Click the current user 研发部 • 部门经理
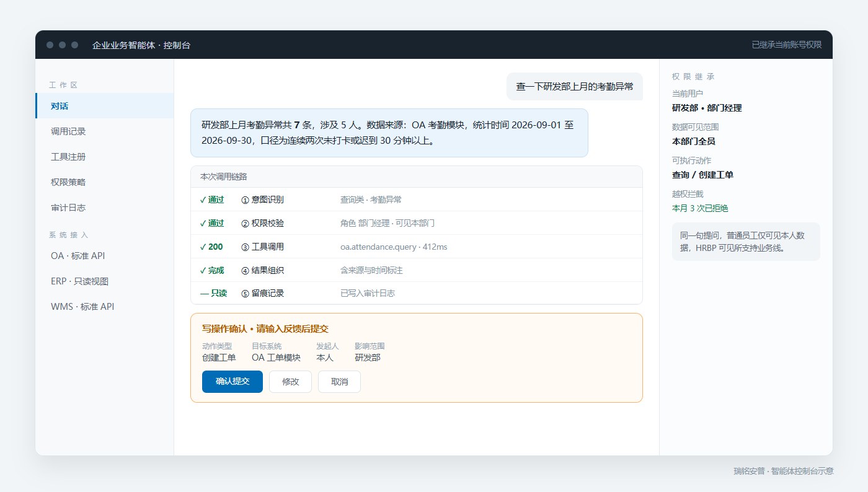868x492 pixels. click(x=707, y=108)
